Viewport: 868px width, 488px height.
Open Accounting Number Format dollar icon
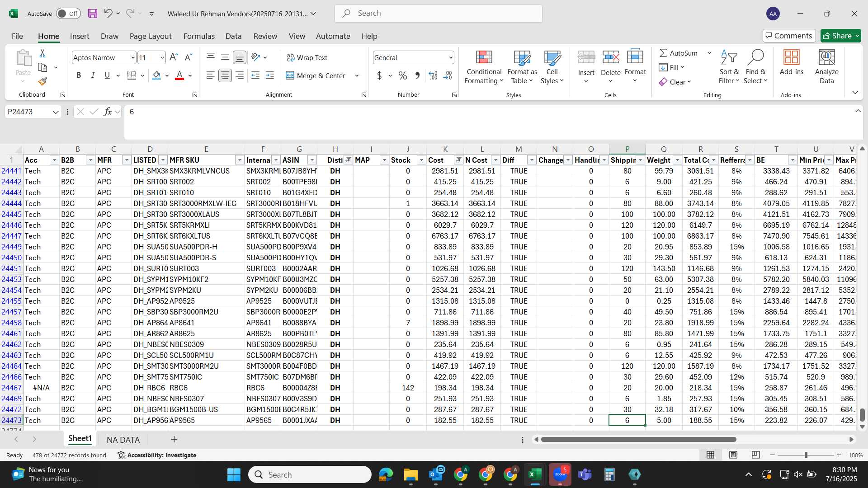[379, 75]
